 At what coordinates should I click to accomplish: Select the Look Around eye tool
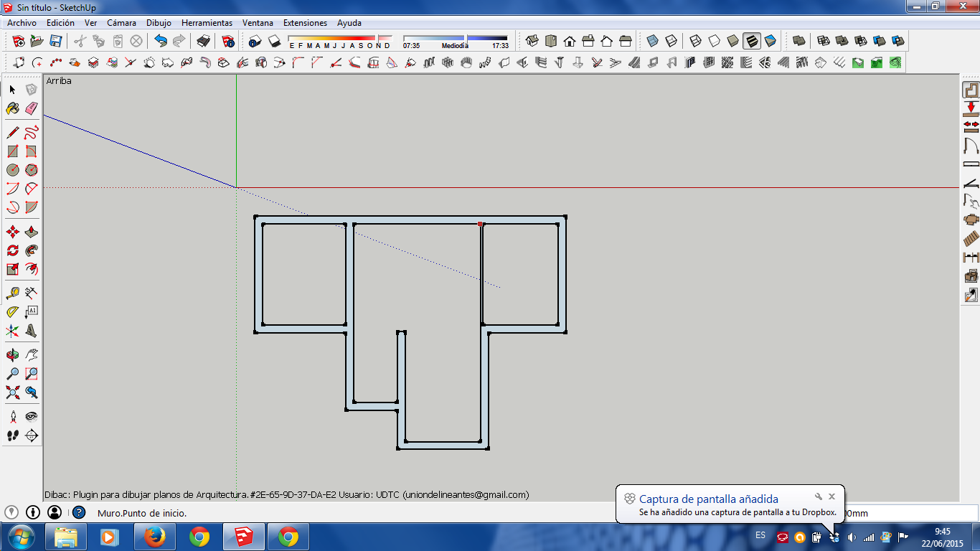31,417
